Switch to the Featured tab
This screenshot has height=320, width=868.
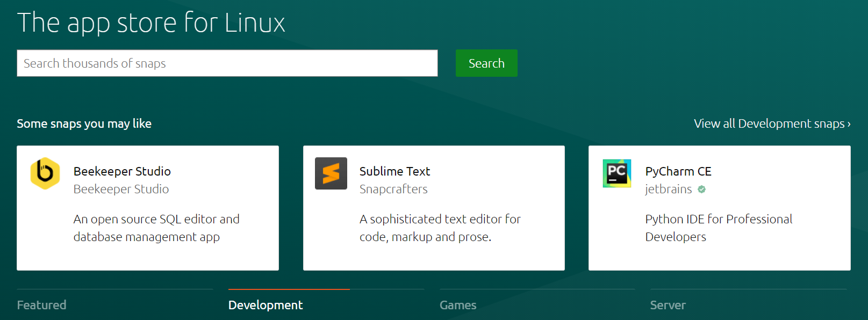pyautogui.click(x=42, y=305)
